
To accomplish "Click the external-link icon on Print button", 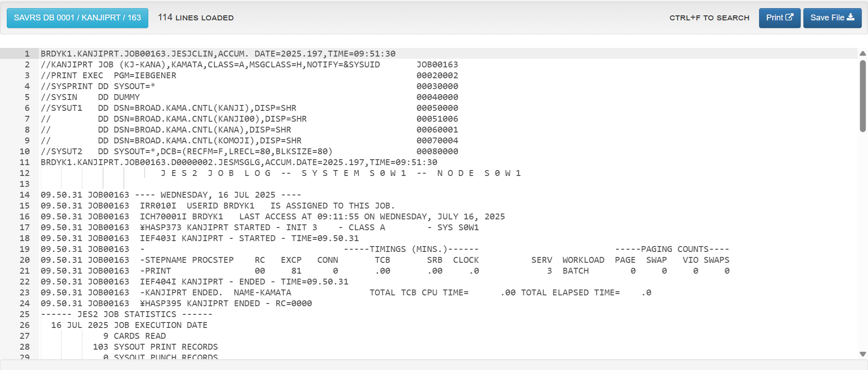I will (789, 17).
